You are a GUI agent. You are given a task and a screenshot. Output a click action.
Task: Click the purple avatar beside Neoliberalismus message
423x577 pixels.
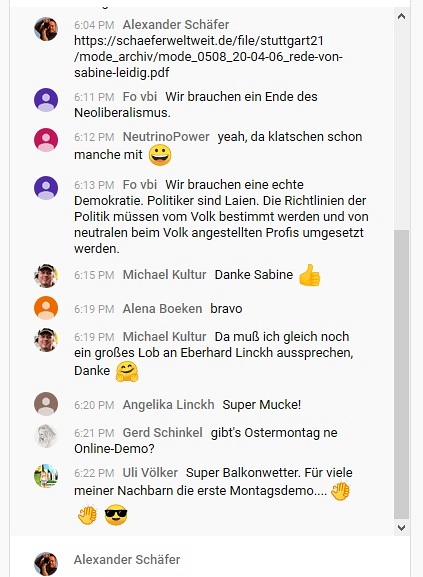46,100
